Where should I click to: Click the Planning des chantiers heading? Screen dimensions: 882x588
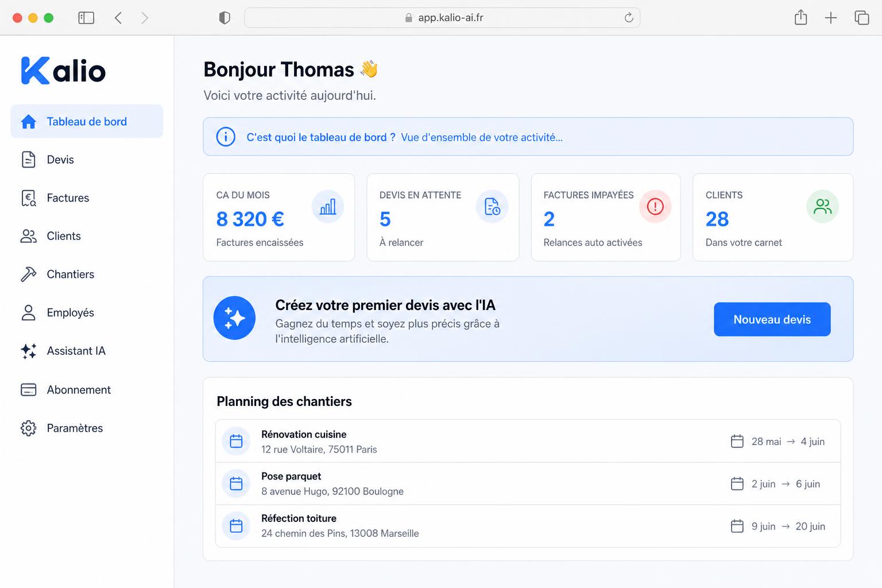284,401
